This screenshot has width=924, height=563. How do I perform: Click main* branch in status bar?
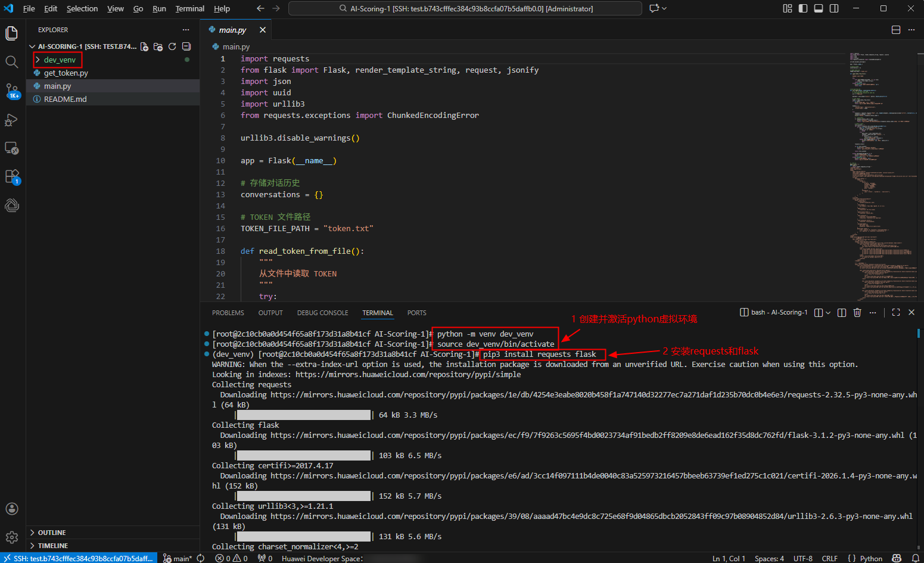[x=178, y=558]
